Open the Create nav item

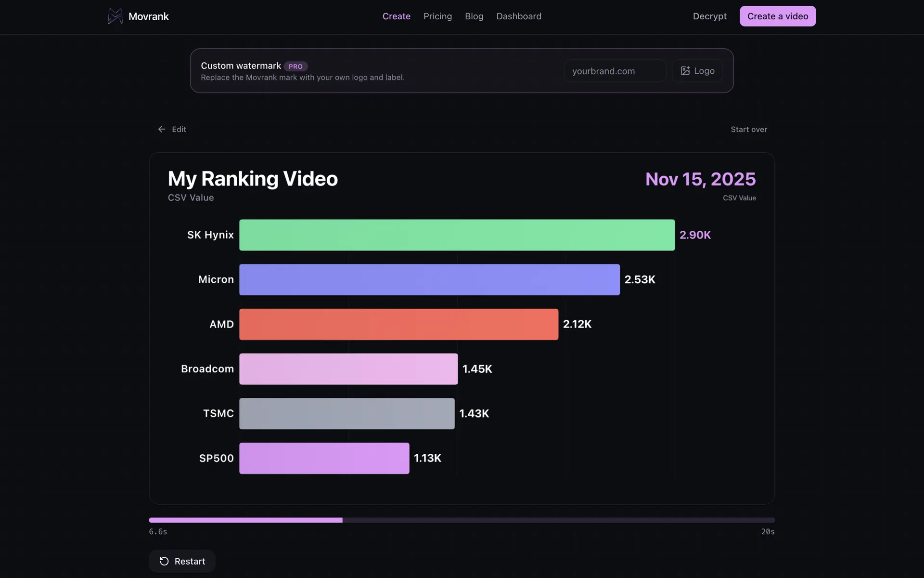click(397, 16)
